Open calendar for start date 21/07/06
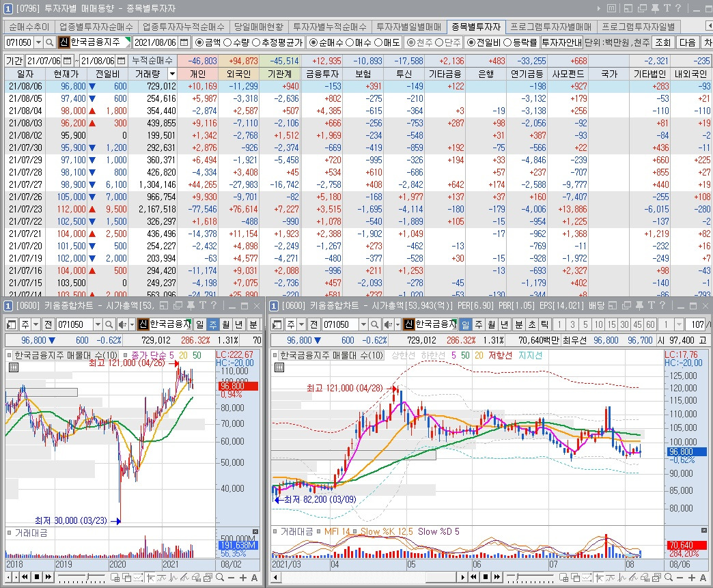This screenshot has width=713, height=588. [x=67, y=61]
